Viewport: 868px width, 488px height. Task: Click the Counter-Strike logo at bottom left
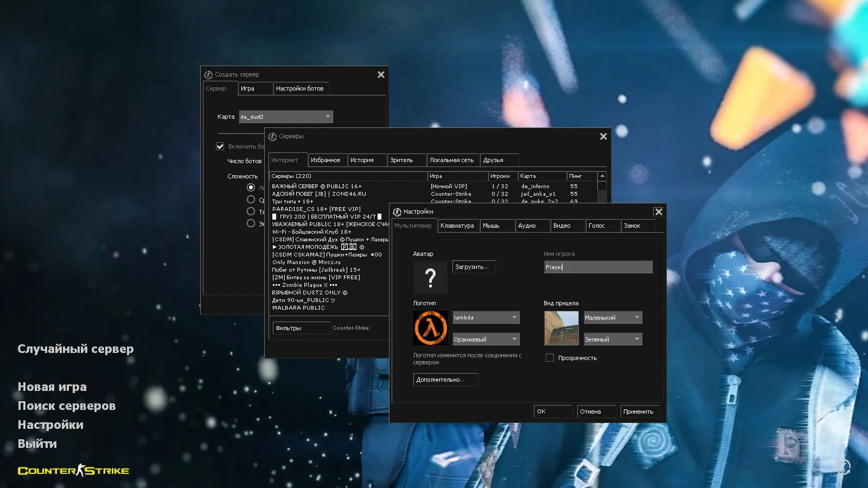point(74,471)
